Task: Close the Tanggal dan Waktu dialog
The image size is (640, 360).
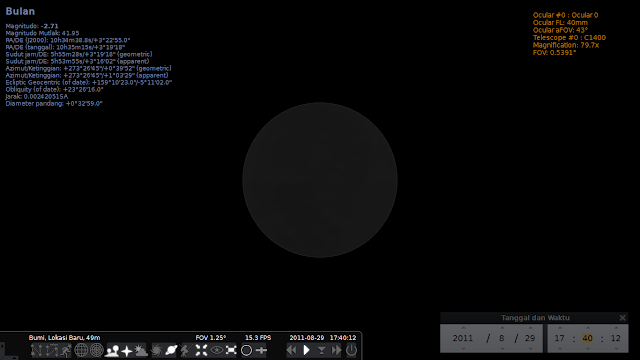Action: [x=622, y=318]
